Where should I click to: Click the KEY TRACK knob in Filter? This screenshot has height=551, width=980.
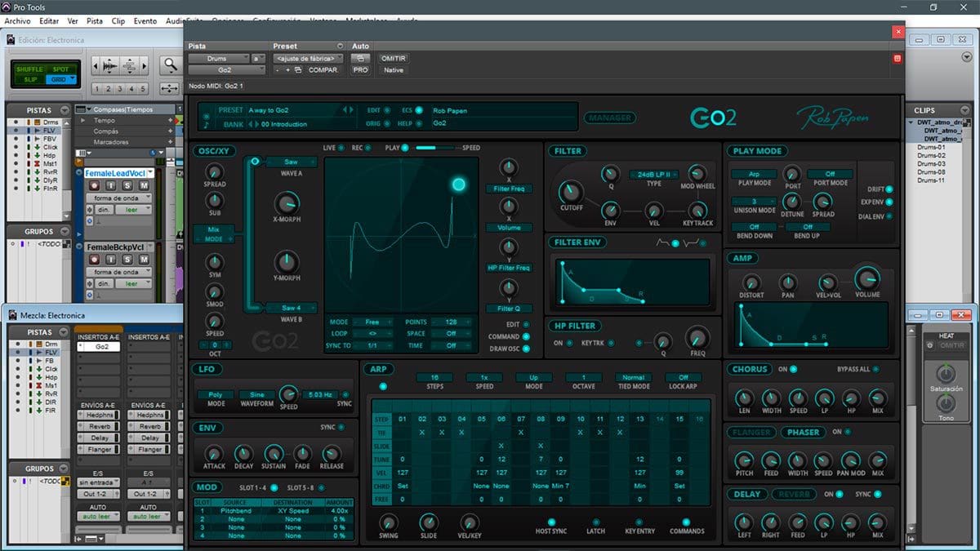tap(697, 210)
